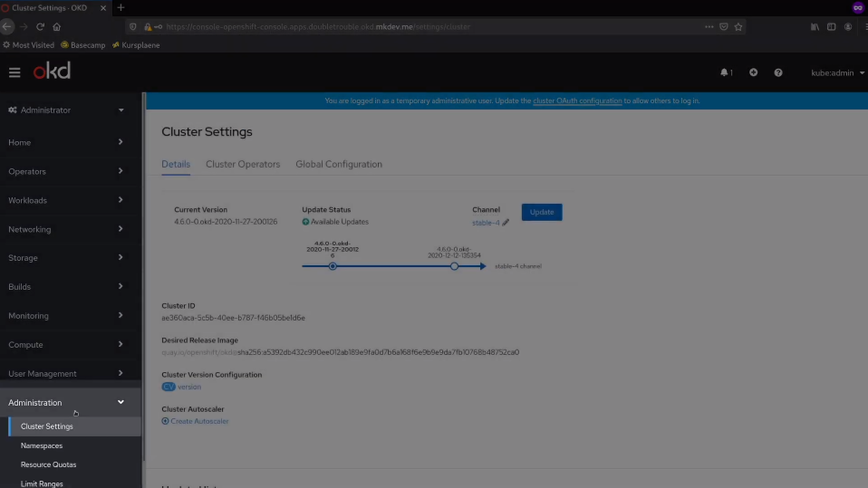This screenshot has width=868, height=488.
Task: Open the Firefox account icon
Action: 848,26
